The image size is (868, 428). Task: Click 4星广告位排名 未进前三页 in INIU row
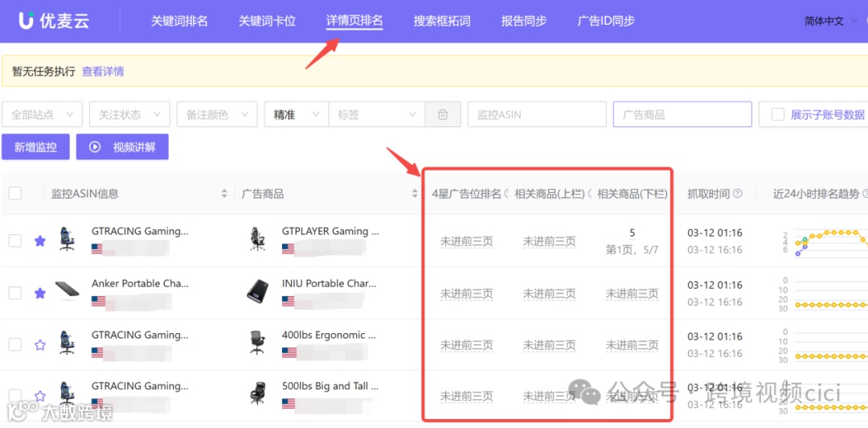(x=466, y=294)
